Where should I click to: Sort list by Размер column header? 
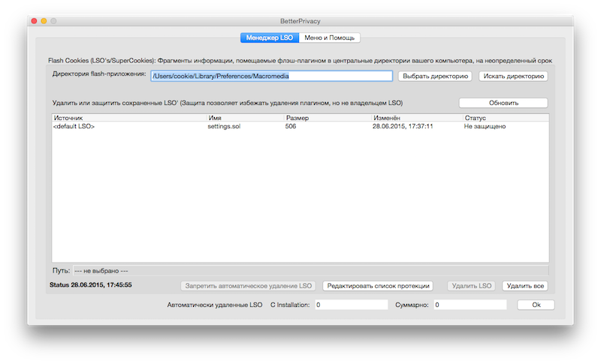[326, 118]
